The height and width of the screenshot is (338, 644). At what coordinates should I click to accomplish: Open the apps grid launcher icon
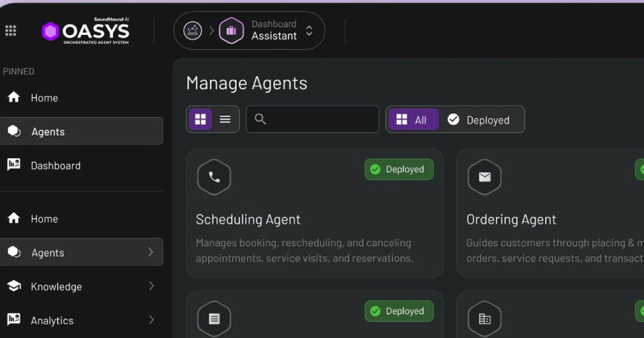pyautogui.click(x=10, y=31)
